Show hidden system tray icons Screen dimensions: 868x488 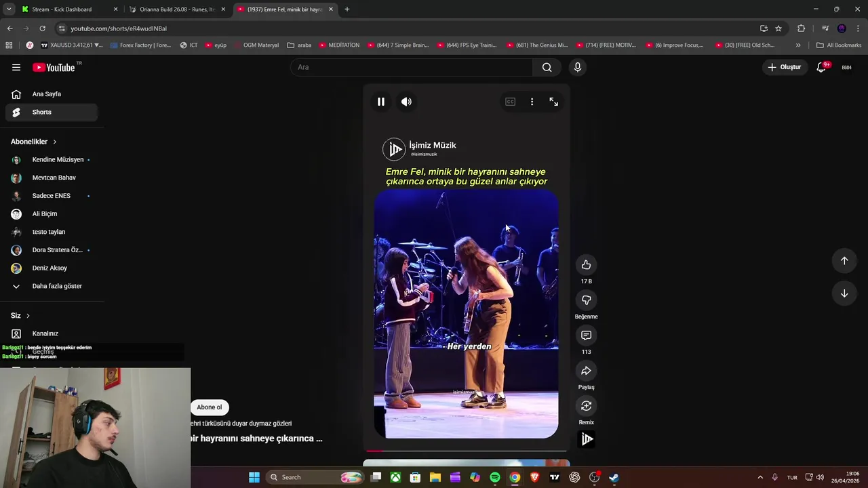760,477
